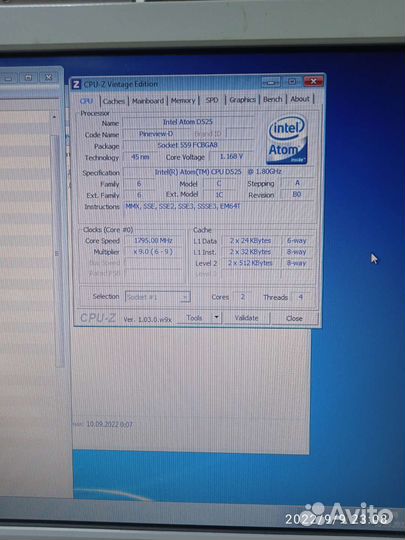Maximize the CPU-Z Vintage Edition window
The image size is (405, 540).
coord(292,82)
